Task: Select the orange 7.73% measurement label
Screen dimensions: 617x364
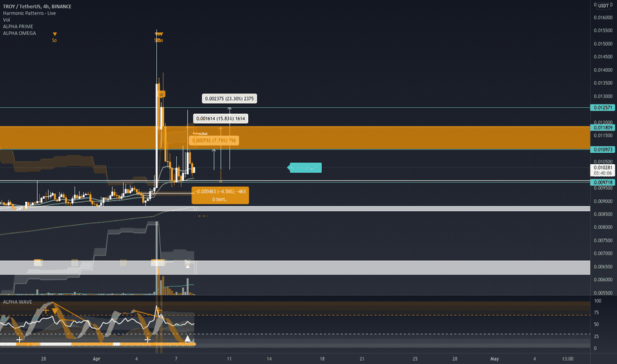Action: (214, 140)
